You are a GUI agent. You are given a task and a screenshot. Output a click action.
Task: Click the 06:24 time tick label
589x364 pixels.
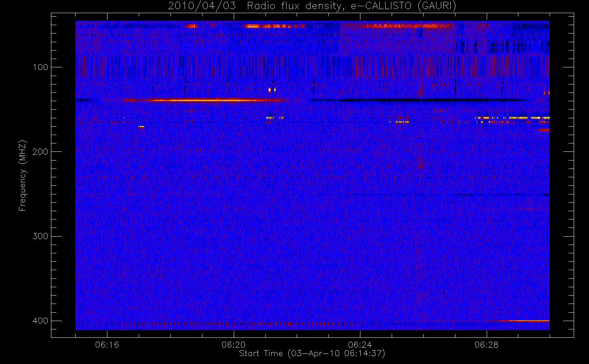[360, 345]
